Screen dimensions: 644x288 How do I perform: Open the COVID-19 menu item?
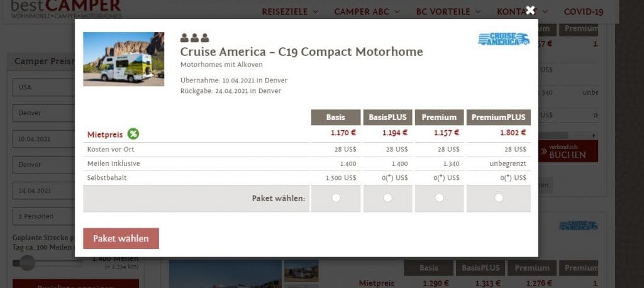(584, 11)
